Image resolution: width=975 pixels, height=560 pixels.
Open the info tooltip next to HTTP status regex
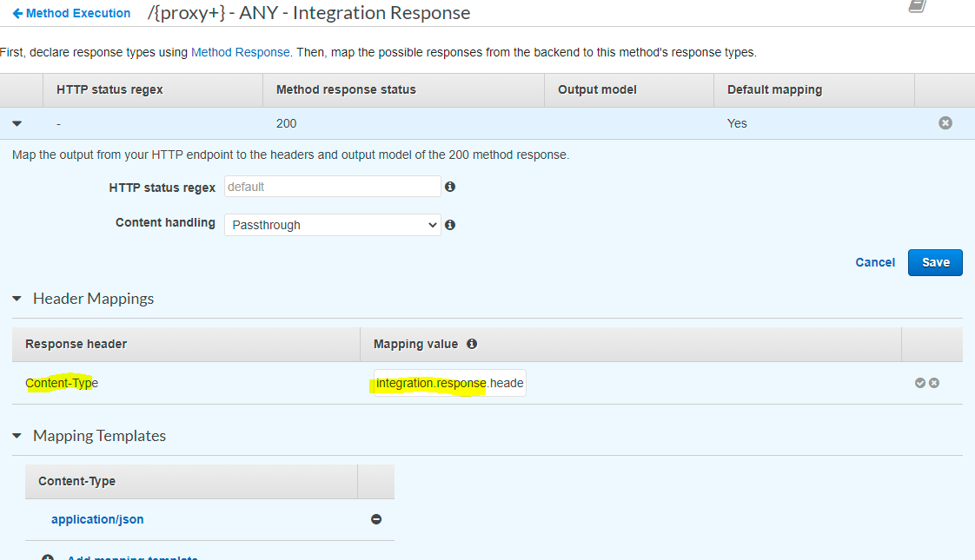(450, 186)
